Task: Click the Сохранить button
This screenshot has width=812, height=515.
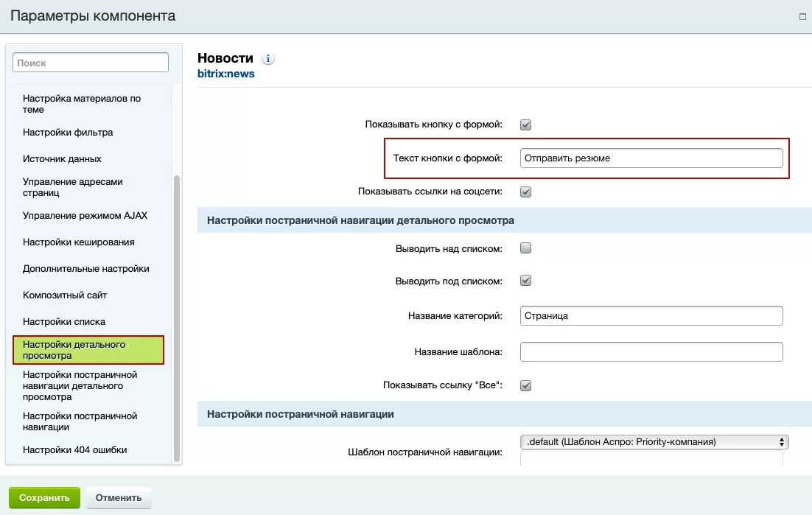Action: pos(44,498)
